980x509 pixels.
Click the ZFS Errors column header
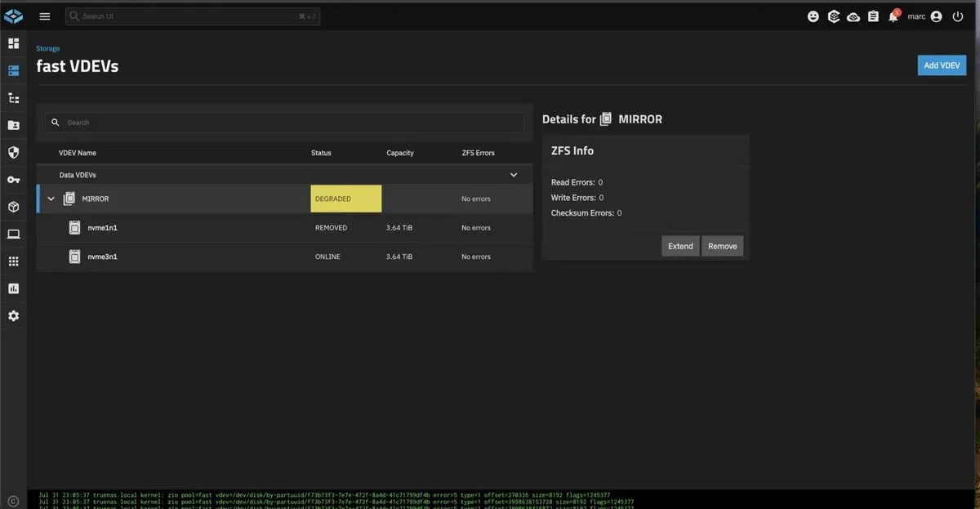478,153
